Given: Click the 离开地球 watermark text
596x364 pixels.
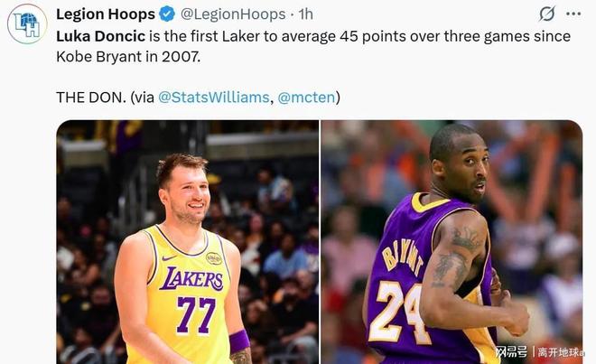Looking at the screenshot, I should 561,351.
